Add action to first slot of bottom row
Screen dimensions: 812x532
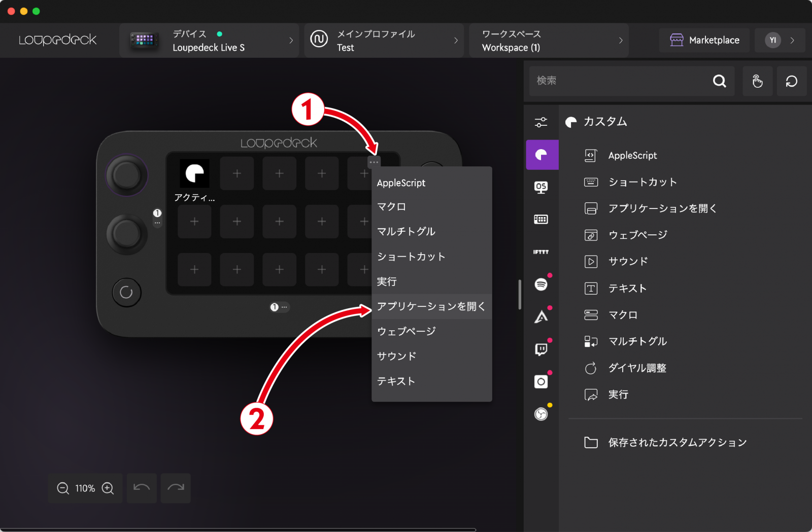tap(194, 270)
